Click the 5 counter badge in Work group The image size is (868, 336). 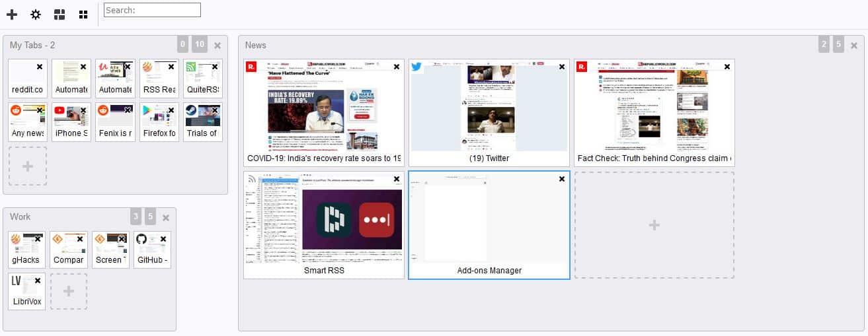151,217
